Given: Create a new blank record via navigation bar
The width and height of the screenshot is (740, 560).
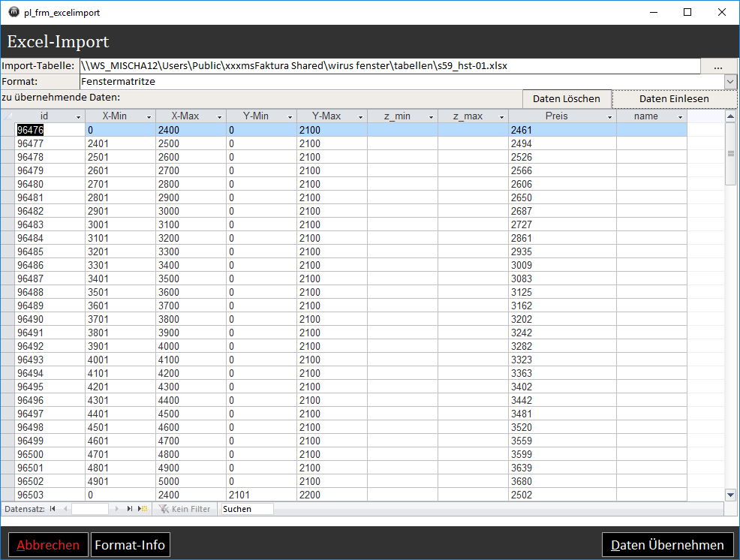Looking at the screenshot, I should click(x=143, y=508).
